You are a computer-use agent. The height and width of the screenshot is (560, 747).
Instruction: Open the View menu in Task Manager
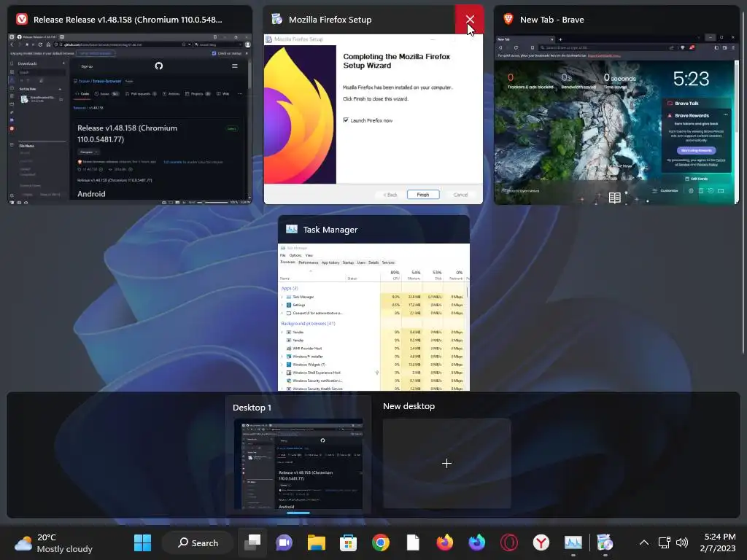coord(309,255)
